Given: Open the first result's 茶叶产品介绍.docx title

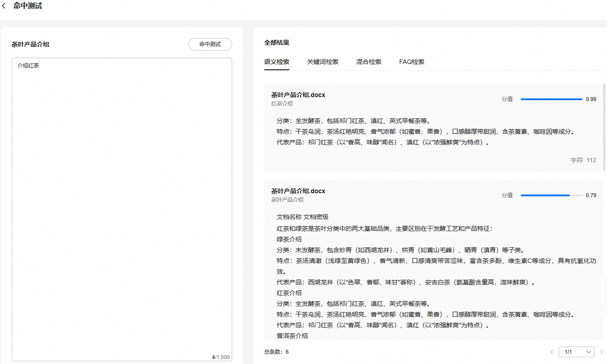Looking at the screenshot, I should coord(298,95).
